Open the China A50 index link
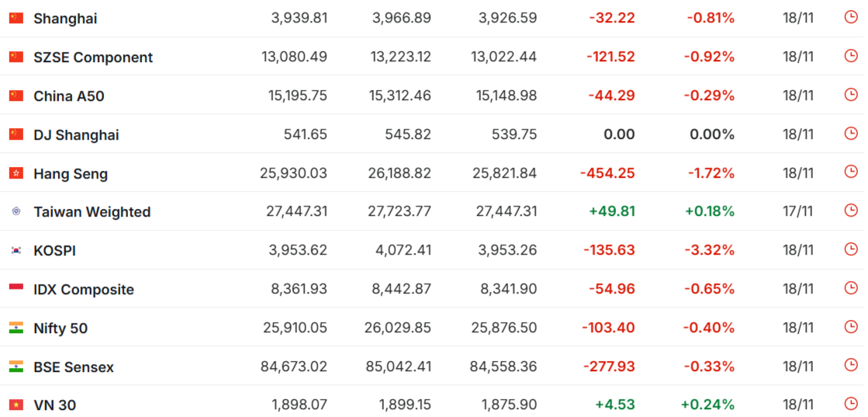Viewport: 868px width, 417px height. 69,96
